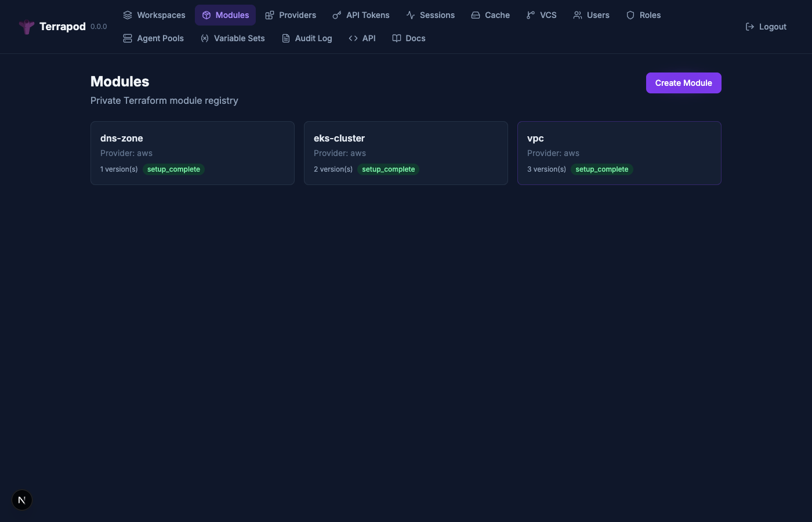Click the Modules page heading
Viewport: 812px width, 522px height.
pyautogui.click(x=120, y=81)
